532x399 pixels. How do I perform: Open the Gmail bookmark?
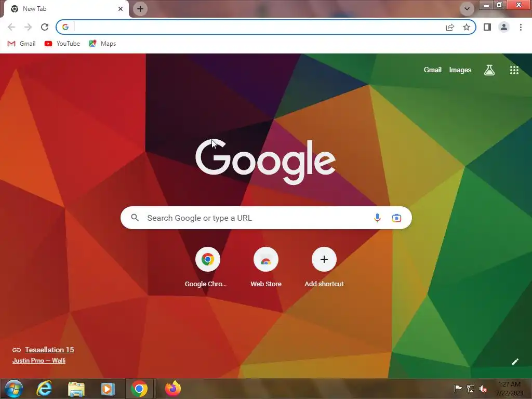click(x=21, y=44)
